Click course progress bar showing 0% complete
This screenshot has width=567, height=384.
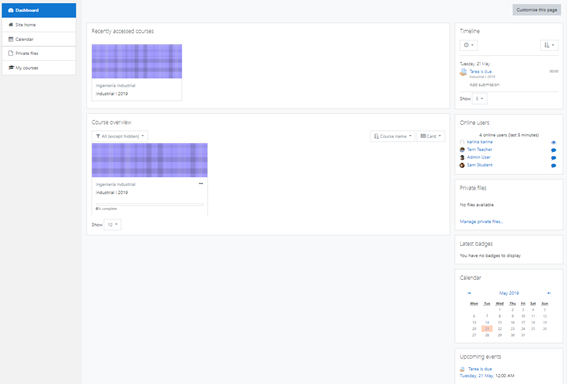click(150, 205)
